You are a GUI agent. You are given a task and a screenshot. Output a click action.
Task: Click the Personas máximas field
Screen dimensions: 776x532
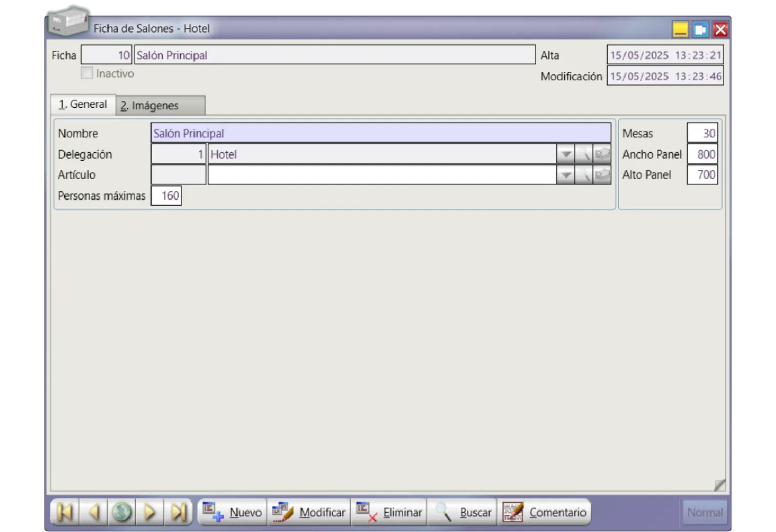[166, 196]
